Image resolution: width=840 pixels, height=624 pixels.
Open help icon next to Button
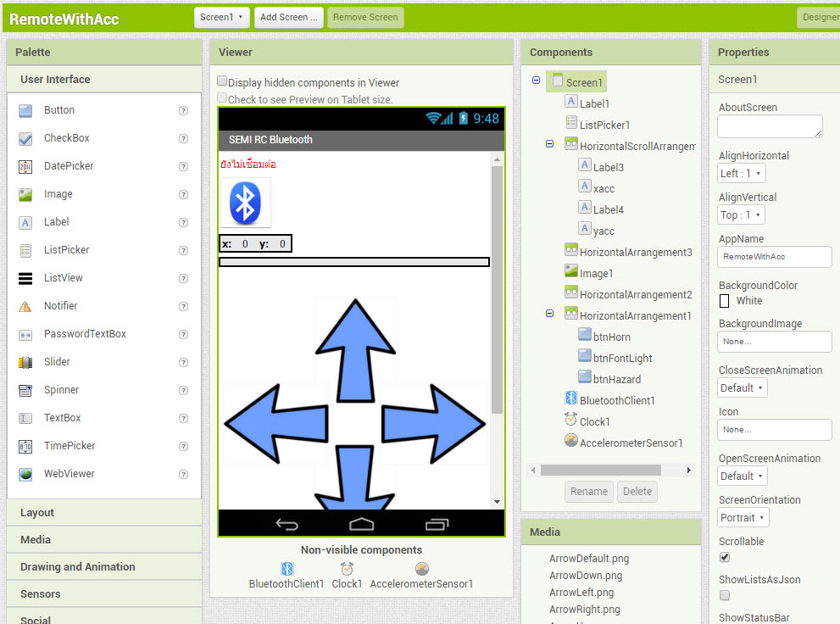click(x=183, y=110)
